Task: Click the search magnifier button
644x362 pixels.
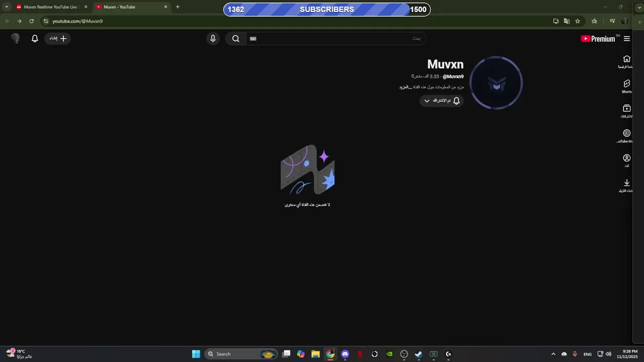Action: click(235, 38)
